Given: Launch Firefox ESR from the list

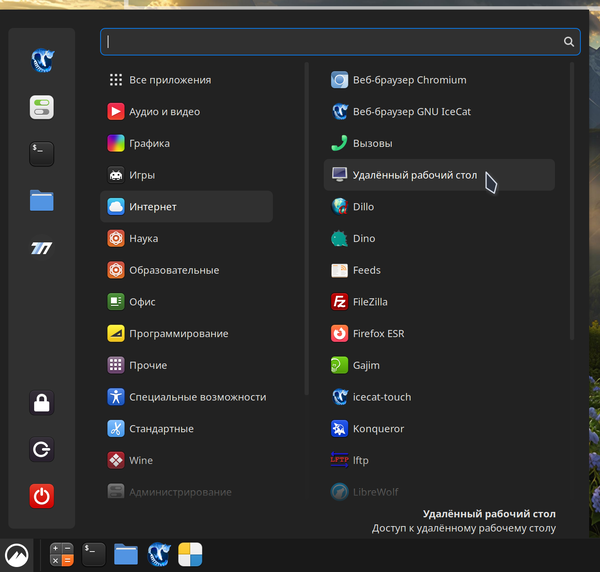Looking at the screenshot, I should coord(378,334).
